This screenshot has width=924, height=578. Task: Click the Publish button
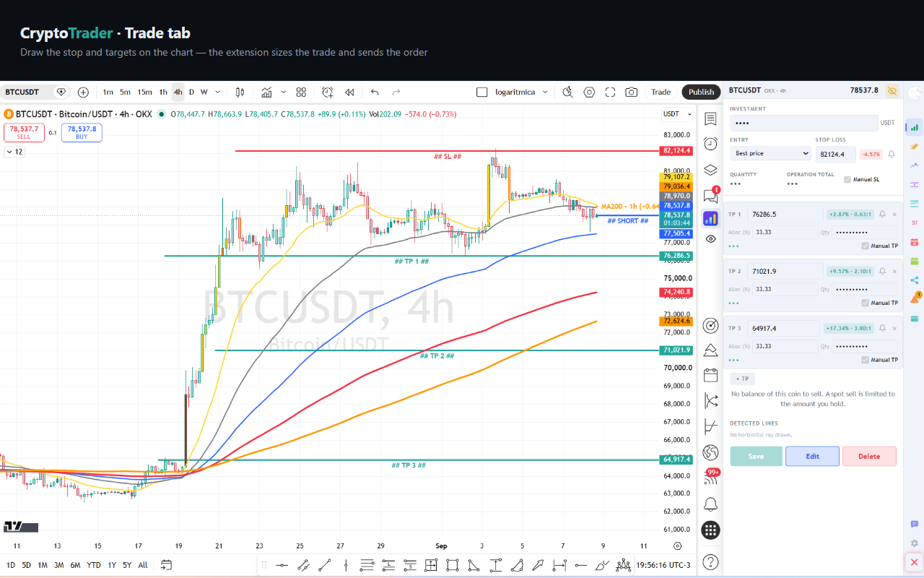pos(701,92)
